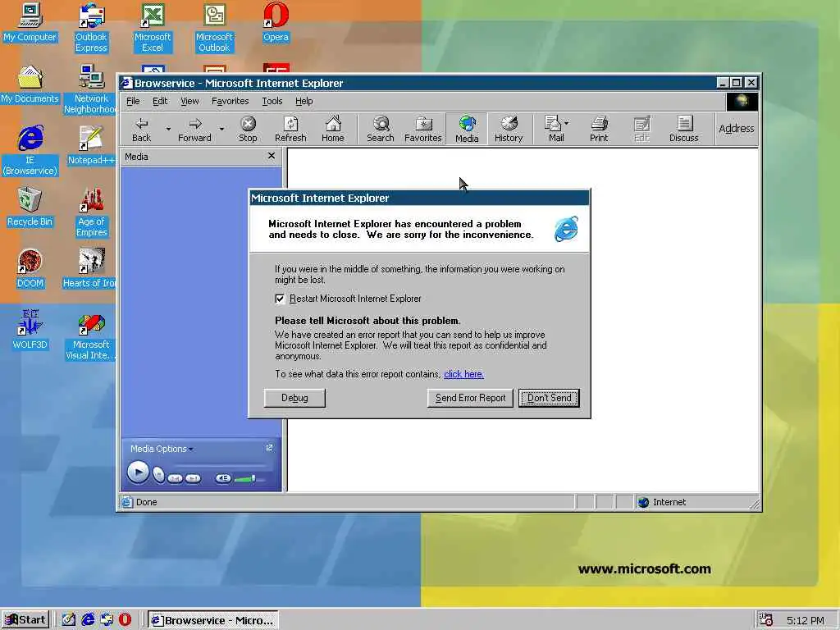
Task: Open the History toolbar icon
Action: pos(509,129)
